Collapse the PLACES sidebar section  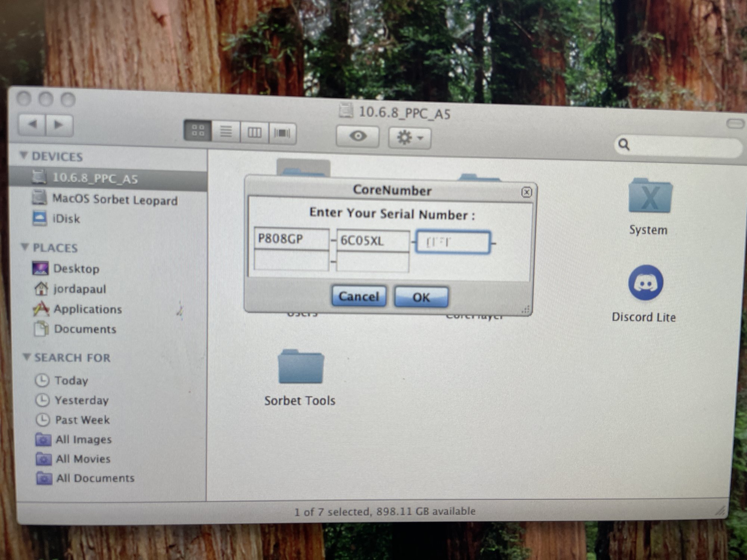(x=25, y=246)
